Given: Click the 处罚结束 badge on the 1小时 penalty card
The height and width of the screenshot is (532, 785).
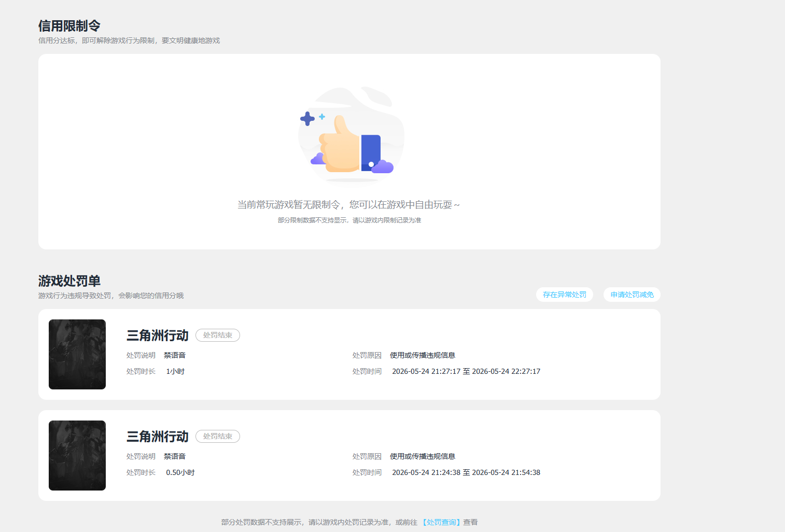Looking at the screenshot, I should pos(218,335).
